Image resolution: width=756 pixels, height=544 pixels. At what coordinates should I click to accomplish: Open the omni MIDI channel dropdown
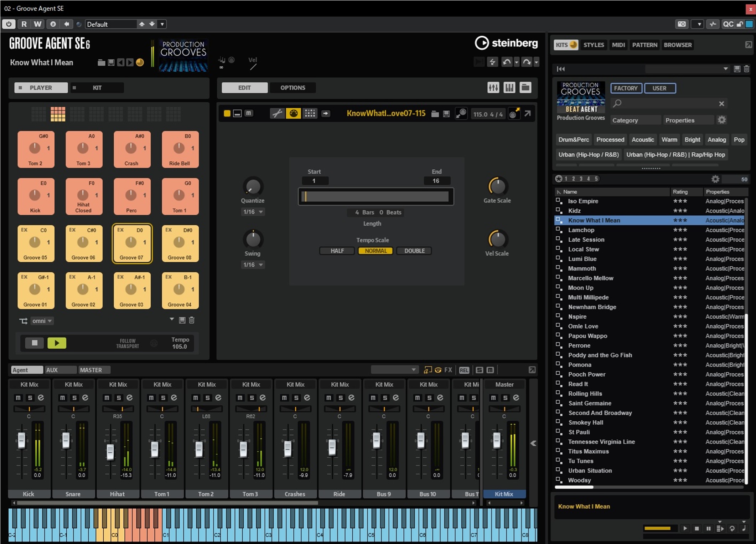(x=42, y=321)
